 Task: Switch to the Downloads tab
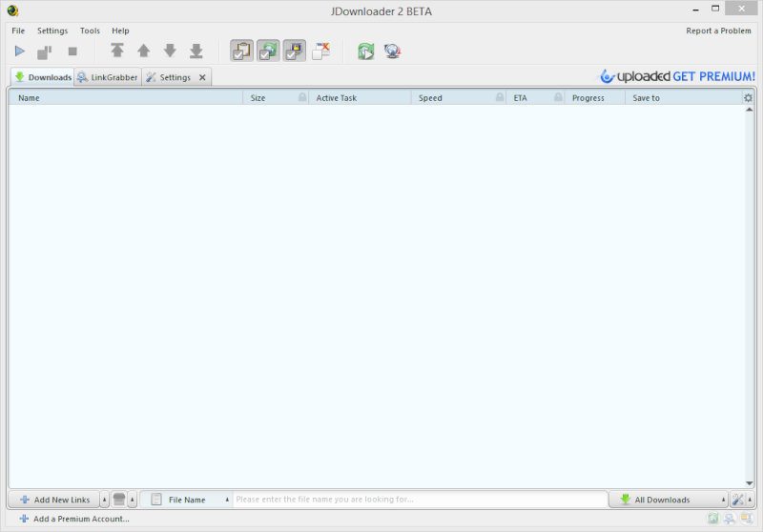(43, 77)
